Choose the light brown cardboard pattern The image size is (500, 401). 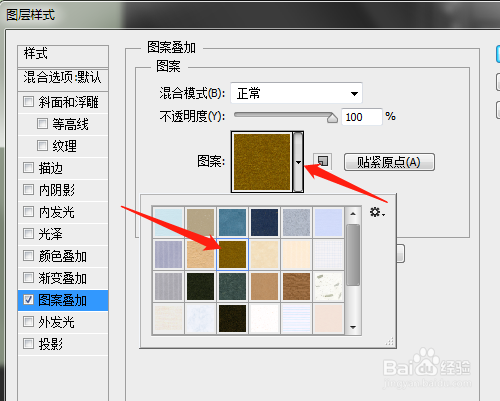pyautogui.click(x=264, y=286)
